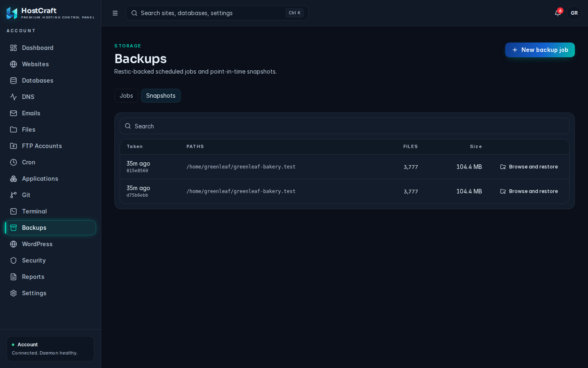Click the Account daemon status card
588x368 pixels.
(50, 349)
